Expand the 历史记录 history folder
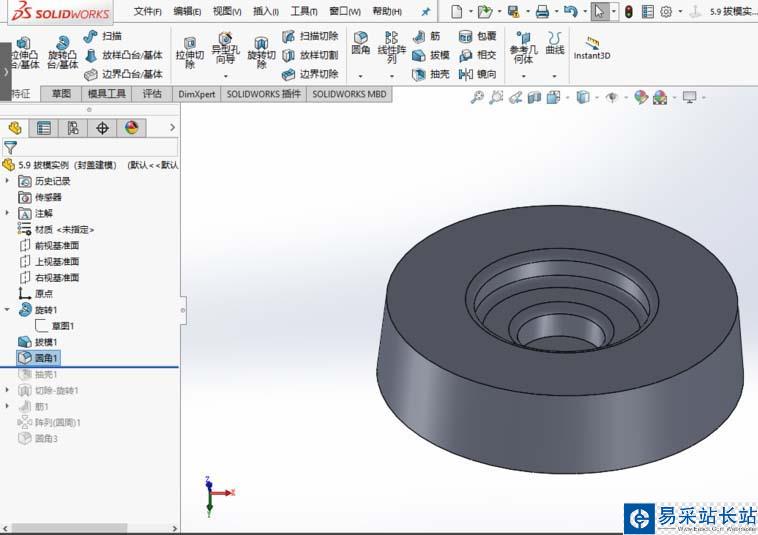 click(8, 181)
